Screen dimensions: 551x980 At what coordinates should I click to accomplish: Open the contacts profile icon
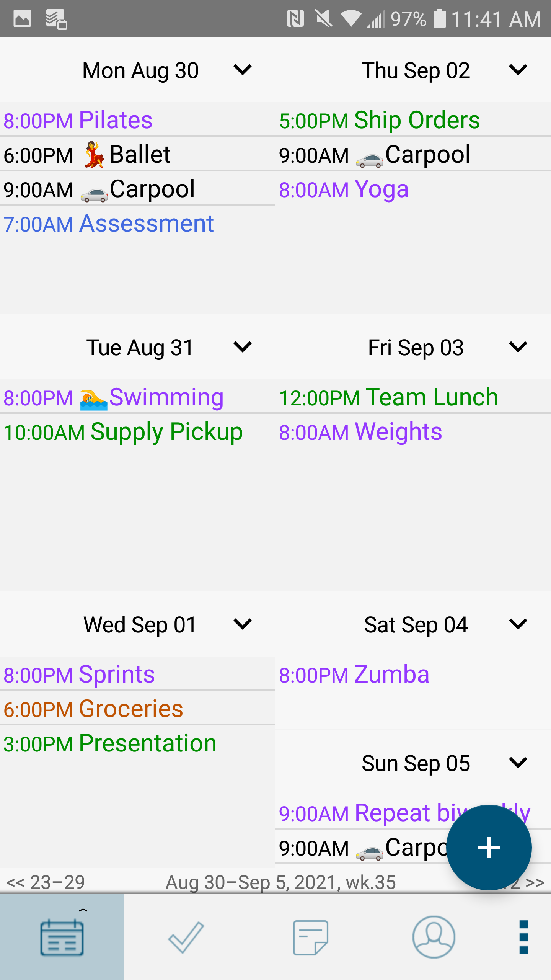434,937
